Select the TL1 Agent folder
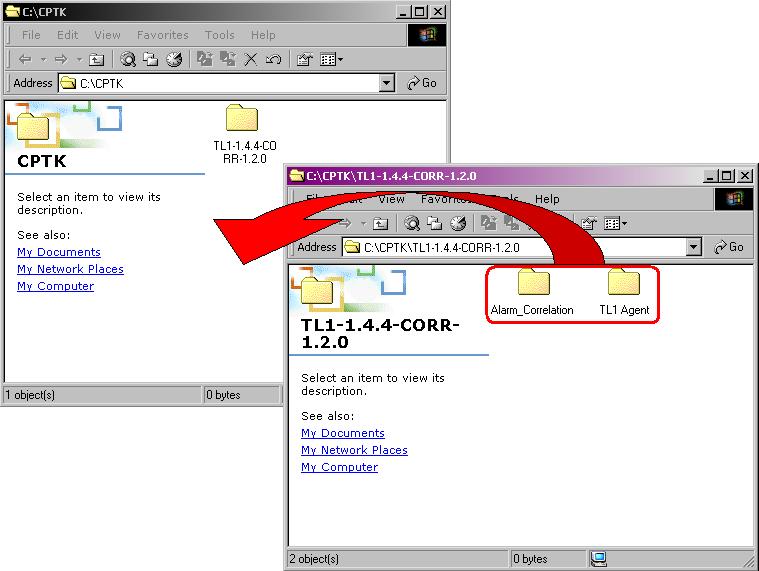The width and height of the screenshot is (759, 571). coord(624,292)
